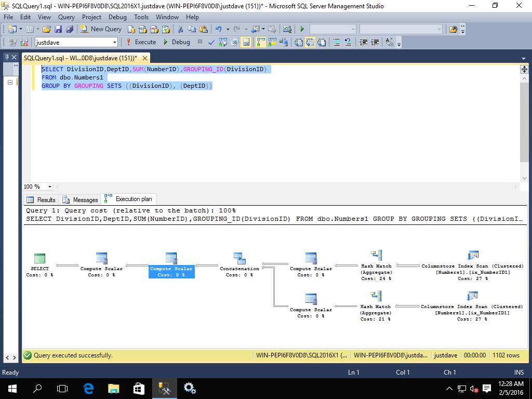Click the Parse query checkmark icon

[211, 42]
